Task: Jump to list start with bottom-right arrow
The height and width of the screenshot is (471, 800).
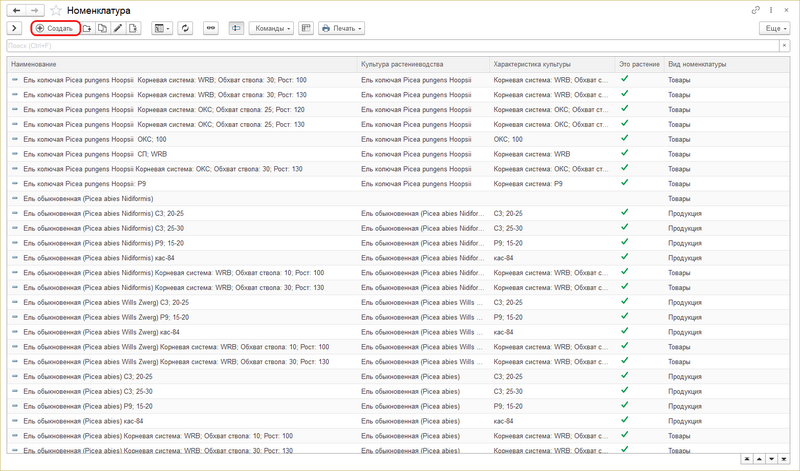Action: [x=747, y=459]
